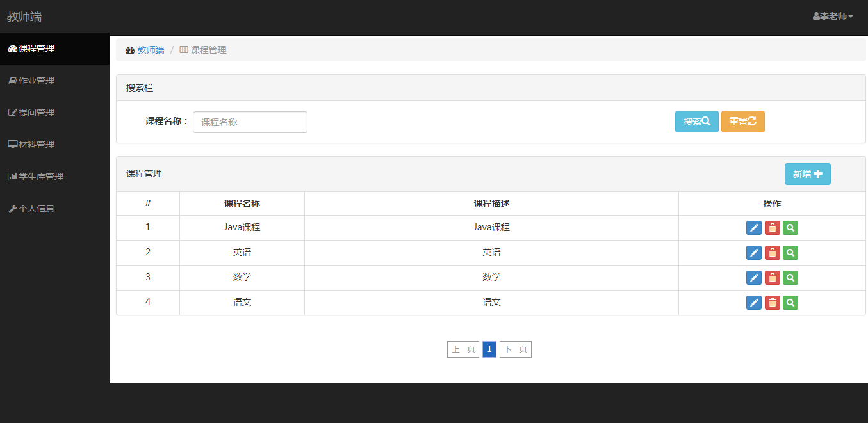868x423 pixels.
Task: Open 材料管理 in the sidebar
Action: pos(54,145)
